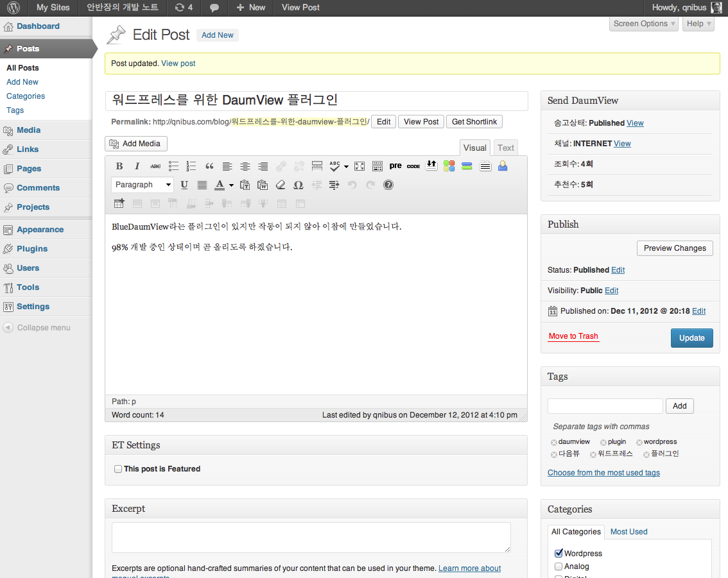The width and height of the screenshot is (728, 578).
Task: Switch to the Most Used categories tab
Action: 628,531
